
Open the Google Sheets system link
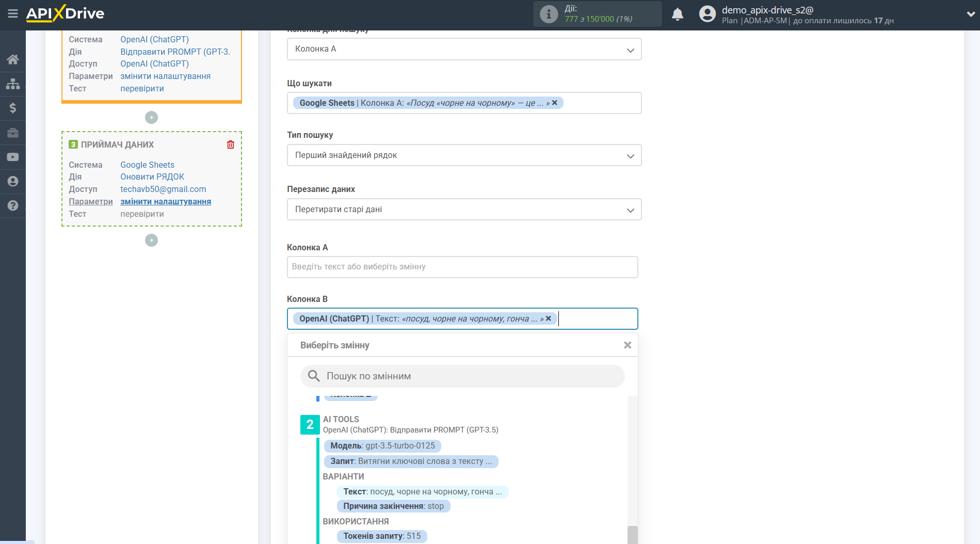(147, 165)
